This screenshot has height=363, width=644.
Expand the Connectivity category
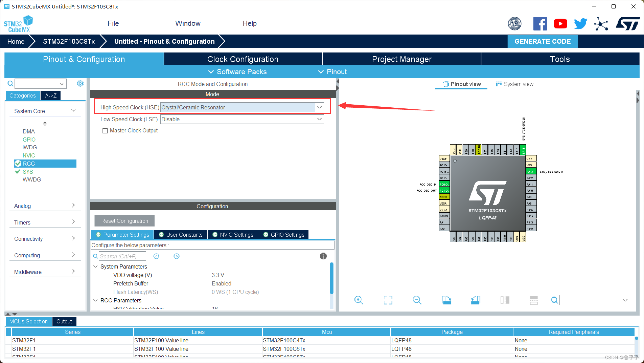tap(73, 238)
